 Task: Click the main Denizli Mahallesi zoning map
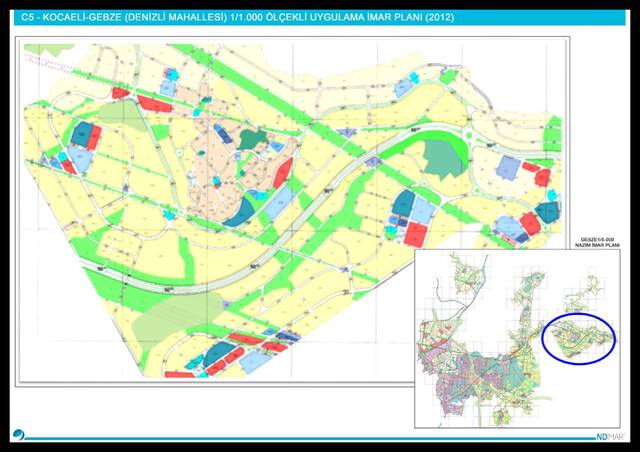pos(292,211)
